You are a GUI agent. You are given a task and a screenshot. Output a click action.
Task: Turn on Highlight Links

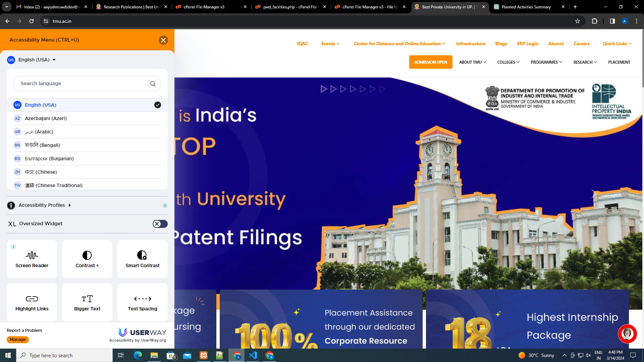(32, 302)
